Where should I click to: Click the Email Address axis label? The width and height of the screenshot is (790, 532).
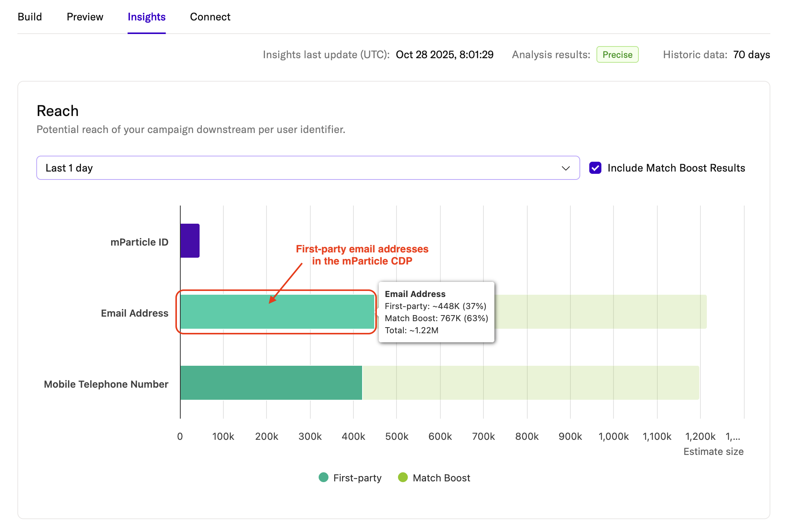pyautogui.click(x=135, y=313)
